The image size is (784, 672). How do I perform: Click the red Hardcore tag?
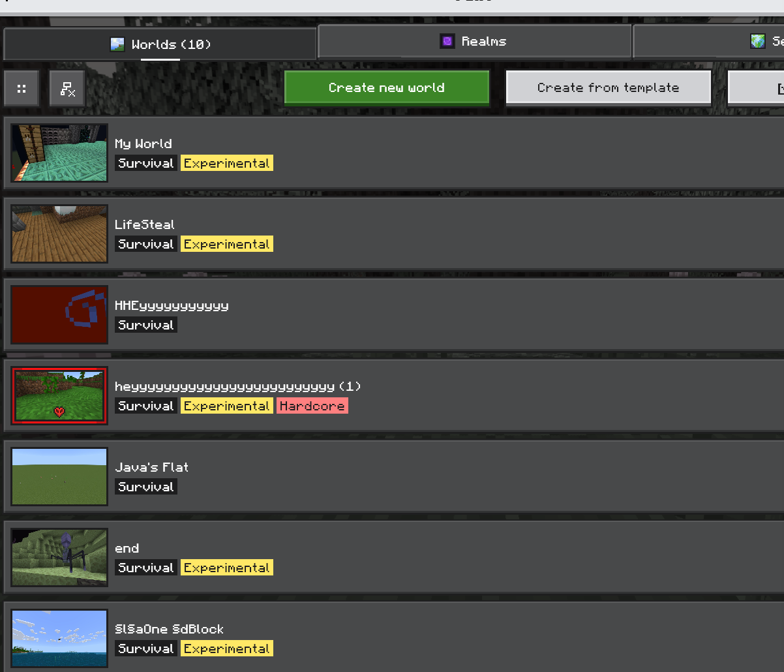312,406
